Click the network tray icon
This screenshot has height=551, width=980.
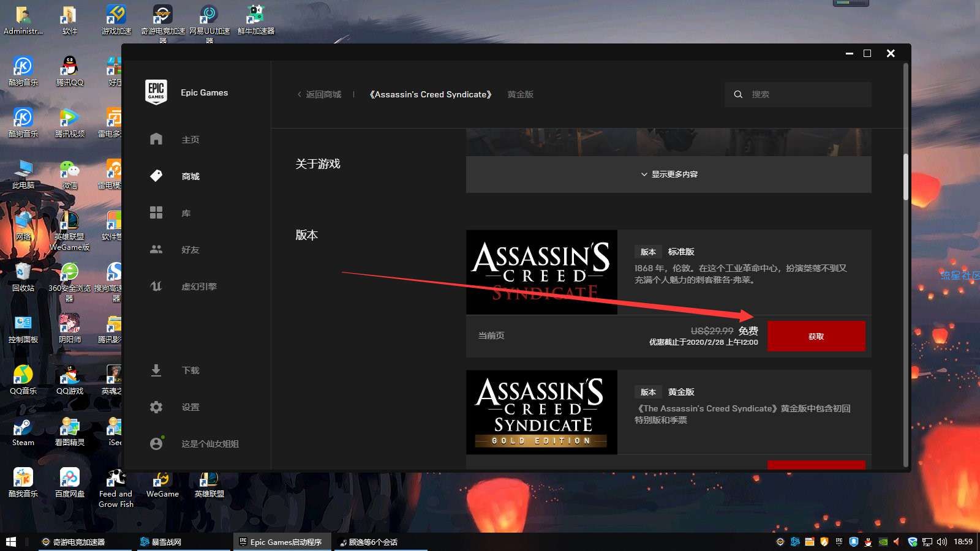pyautogui.click(x=927, y=542)
